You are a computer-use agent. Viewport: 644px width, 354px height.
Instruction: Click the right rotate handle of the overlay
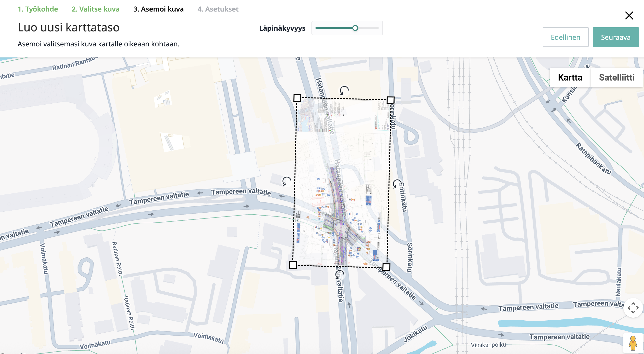click(x=397, y=184)
